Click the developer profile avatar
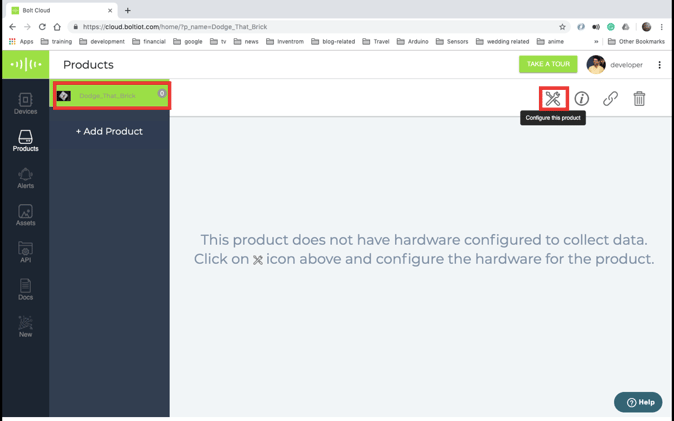 pyautogui.click(x=596, y=65)
